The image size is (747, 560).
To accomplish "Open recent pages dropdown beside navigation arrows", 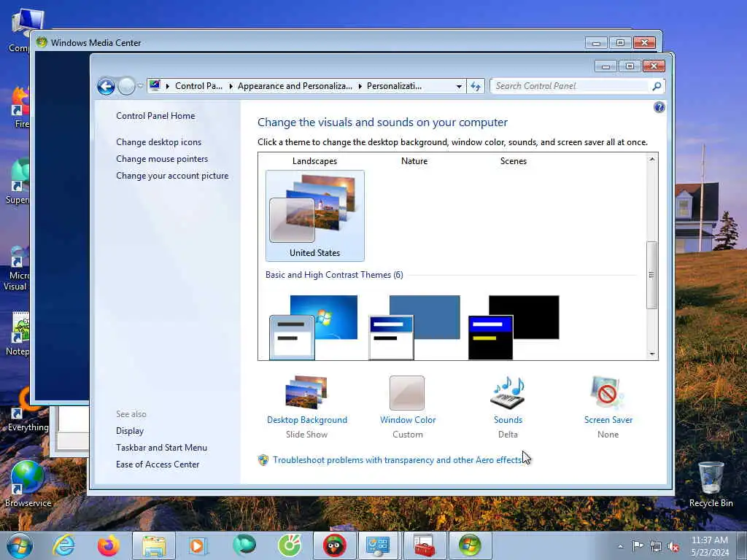I will pos(140,86).
